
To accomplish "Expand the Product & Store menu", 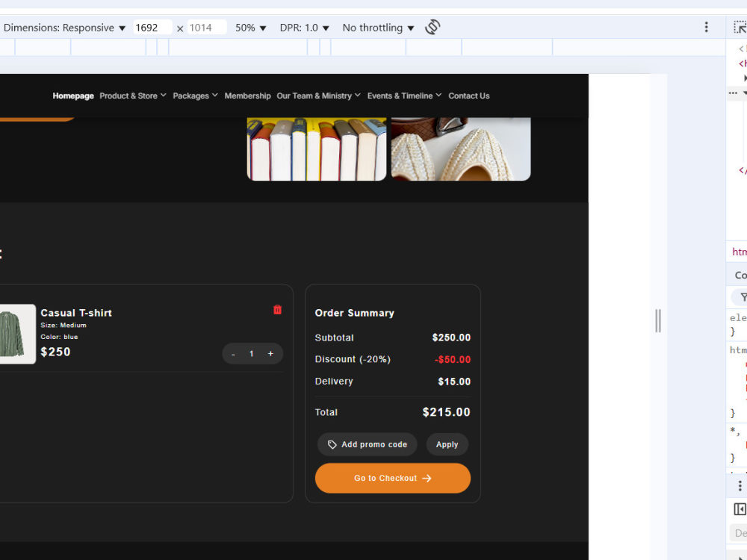I will [133, 96].
